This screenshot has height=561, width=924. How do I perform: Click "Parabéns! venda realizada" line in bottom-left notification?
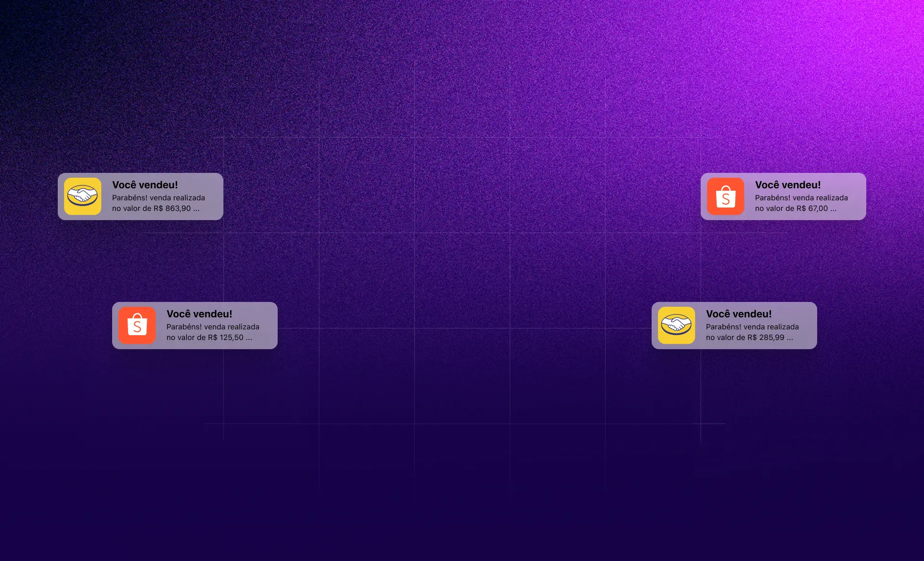213,327
